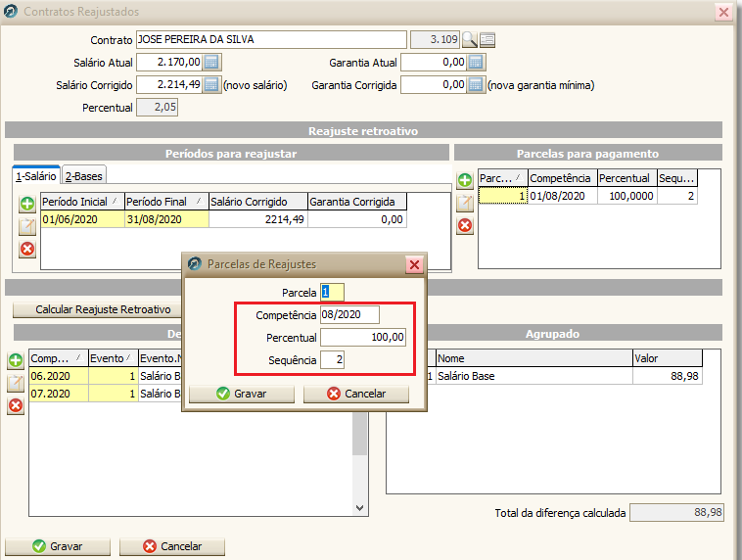Open contract details card icon
Viewport: 742px width, 560px height.
(x=487, y=40)
